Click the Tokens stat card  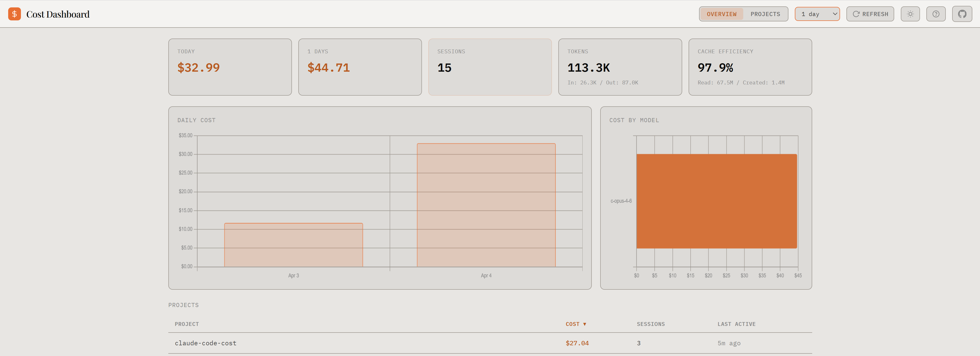click(620, 67)
